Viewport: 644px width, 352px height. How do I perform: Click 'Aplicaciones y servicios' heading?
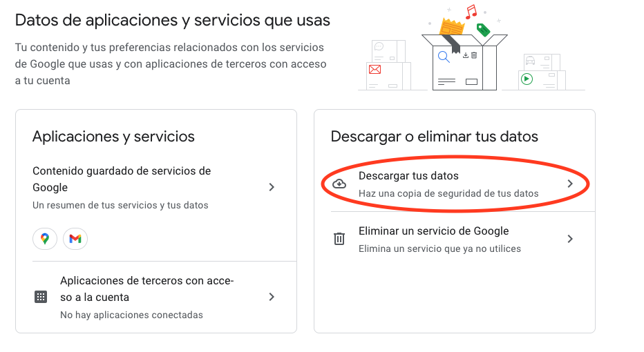(113, 137)
